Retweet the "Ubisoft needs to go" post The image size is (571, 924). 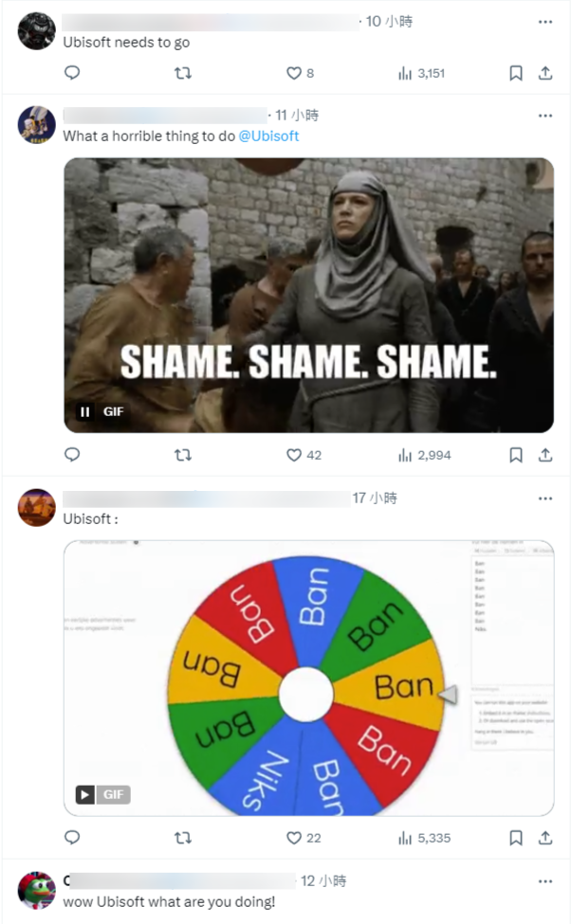click(x=183, y=73)
